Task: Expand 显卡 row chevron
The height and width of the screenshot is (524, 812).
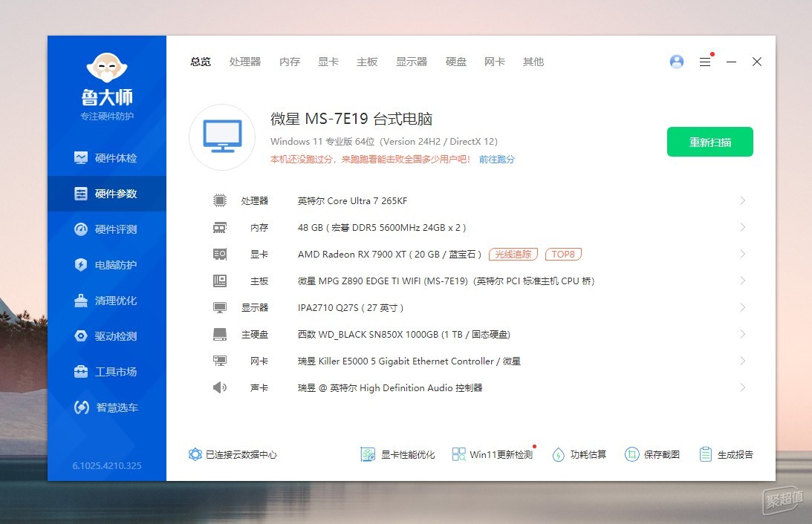Action: pyautogui.click(x=743, y=254)
